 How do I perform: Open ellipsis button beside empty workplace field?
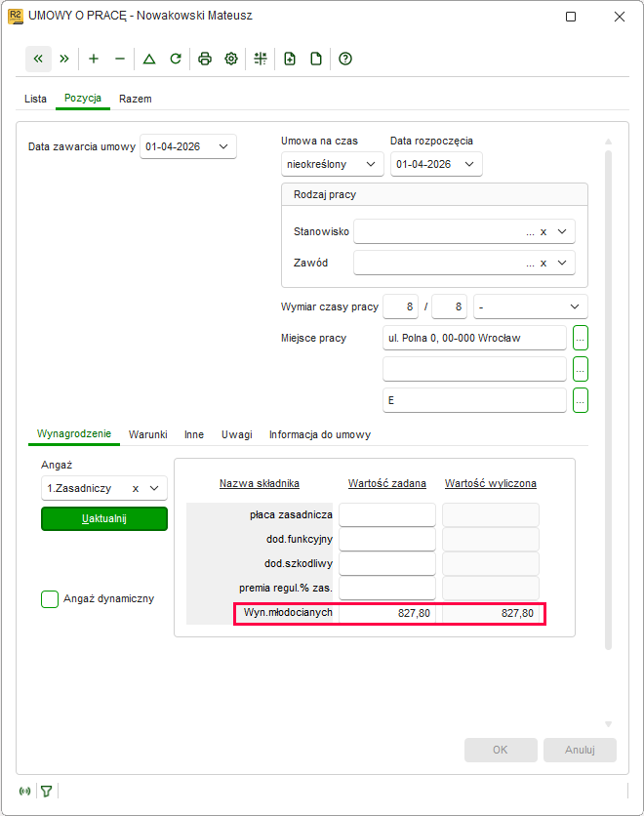(581, 370)
